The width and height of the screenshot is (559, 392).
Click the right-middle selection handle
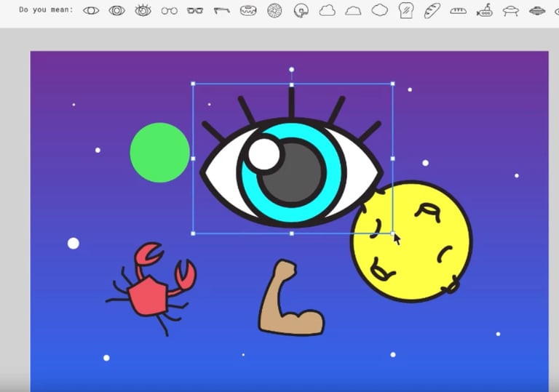(x=393, y=159)
